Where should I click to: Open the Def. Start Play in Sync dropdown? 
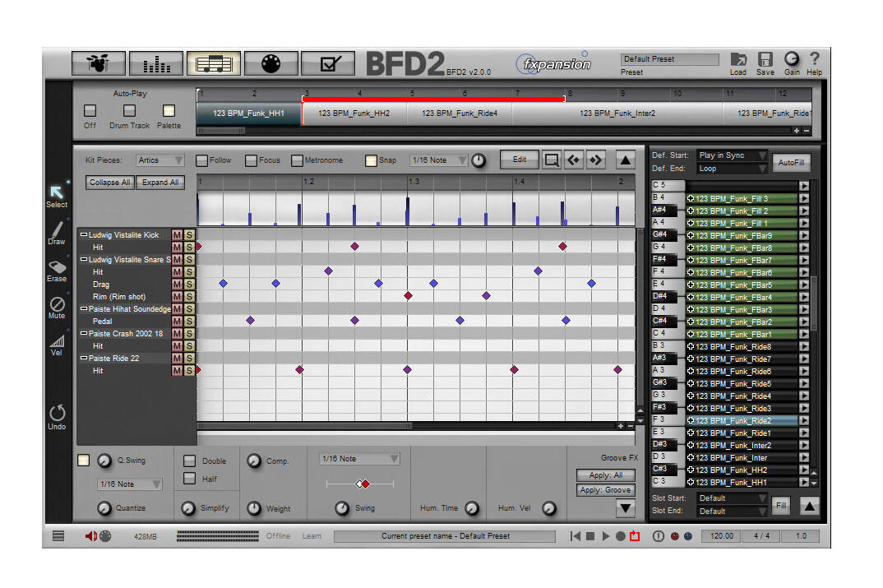tap(732, 155)
